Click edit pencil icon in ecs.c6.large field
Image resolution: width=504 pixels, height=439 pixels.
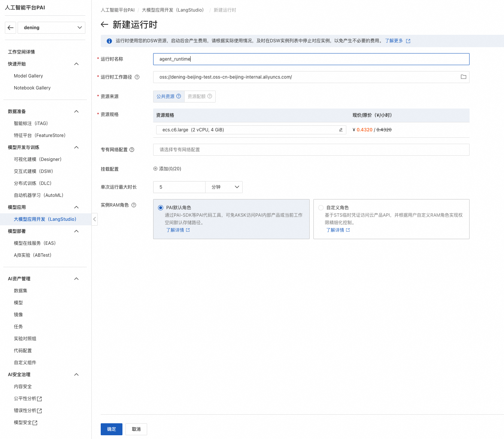tap(341, 130)
